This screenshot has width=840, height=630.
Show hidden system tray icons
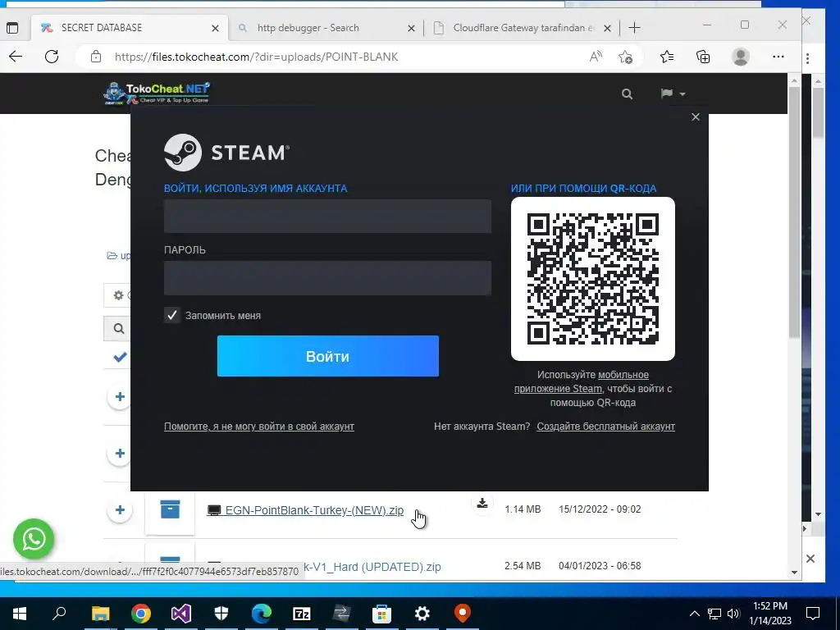694,614
